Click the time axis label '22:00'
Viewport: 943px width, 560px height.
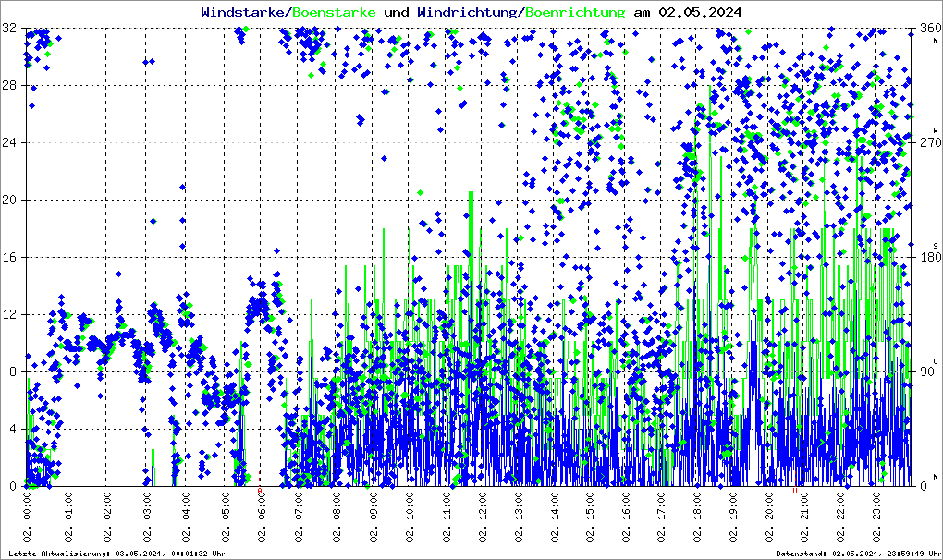tap(840, 506)
